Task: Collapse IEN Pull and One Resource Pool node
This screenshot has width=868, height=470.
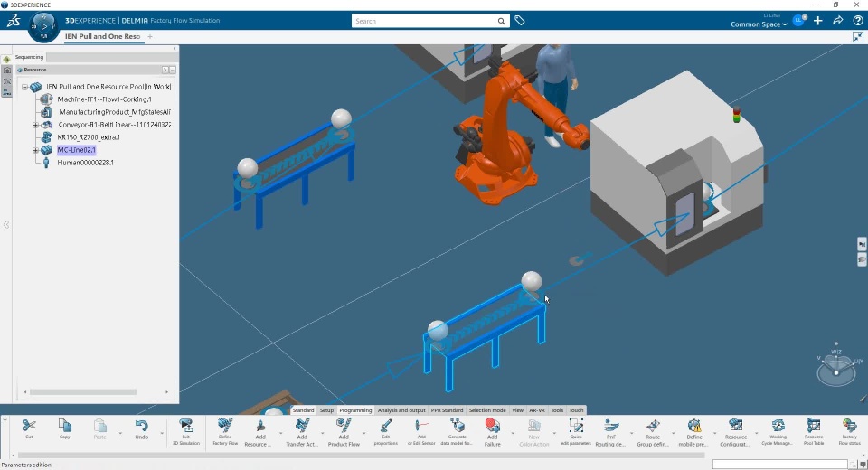Action: (x=25, y=87)
